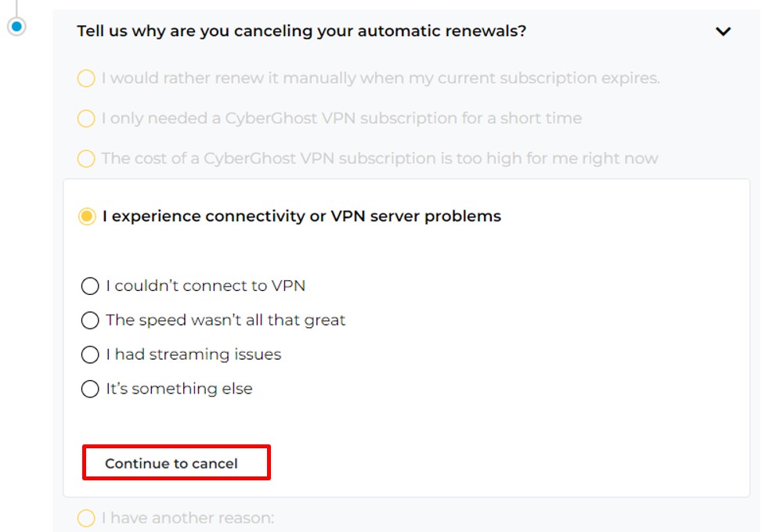The image size is (776, 532).
Task: Select 'I couldn't connect to VPN'
Action: click(x=90, y=286)
